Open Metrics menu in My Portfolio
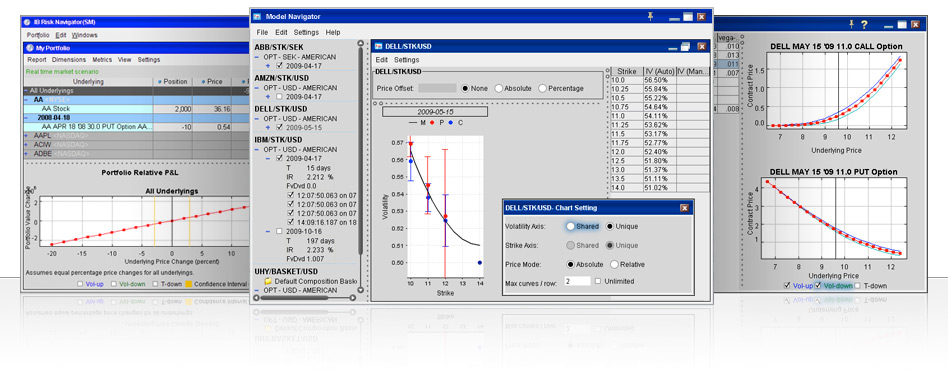 (x=102, y=60)
